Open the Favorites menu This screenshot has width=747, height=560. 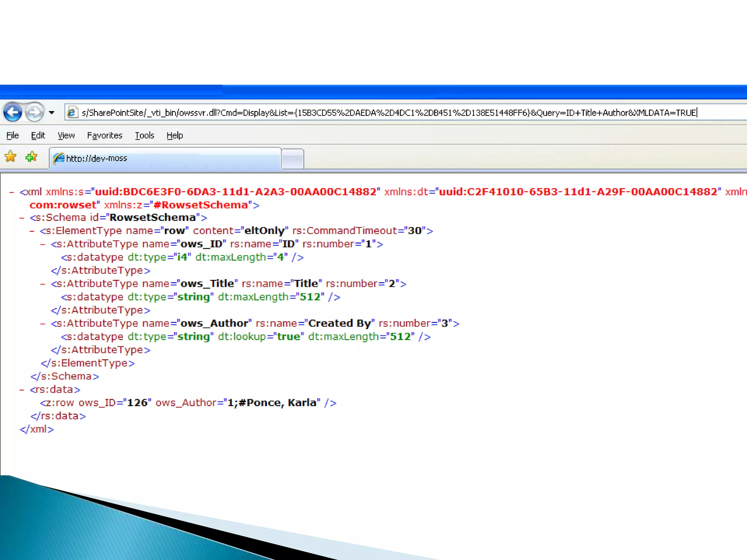[105, 135]
